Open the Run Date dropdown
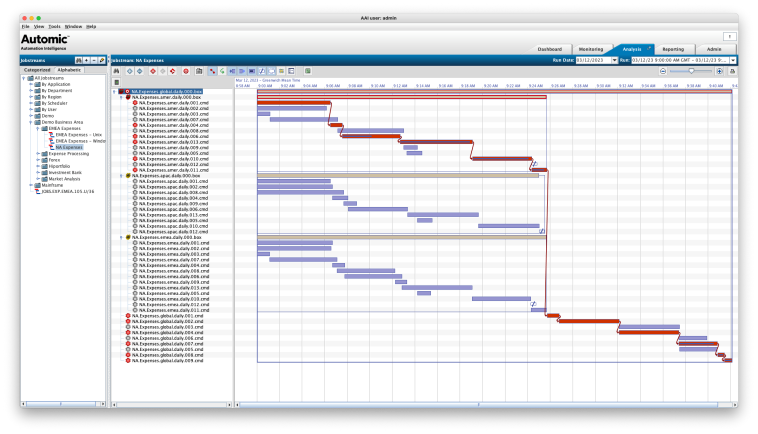 (614, 60)
